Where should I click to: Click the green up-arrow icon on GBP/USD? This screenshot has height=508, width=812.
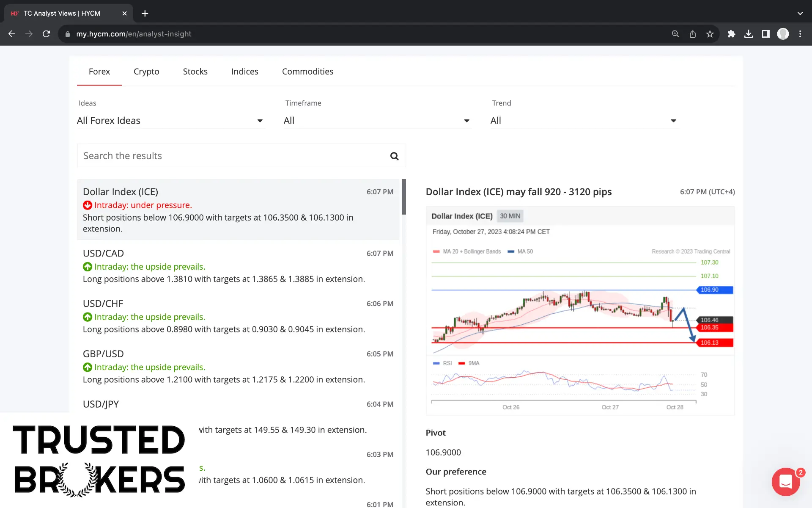point(88,367)
